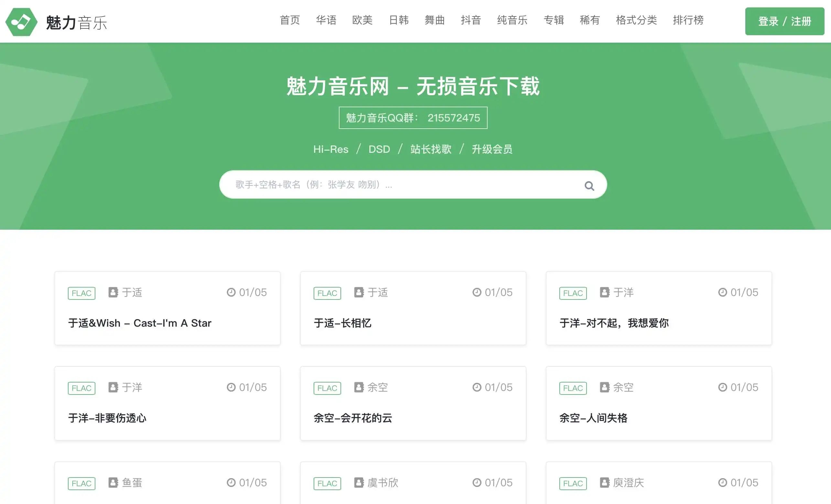The height and width of the screenshot is (504, 831).
Task: Open the 华语 category
Action: pyautogui.click(x=326, y=20)
